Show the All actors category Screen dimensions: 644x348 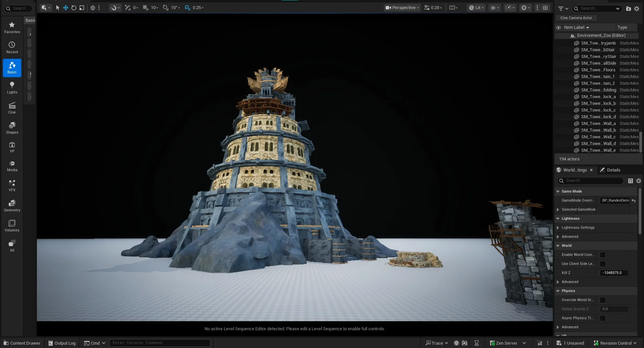12,246
